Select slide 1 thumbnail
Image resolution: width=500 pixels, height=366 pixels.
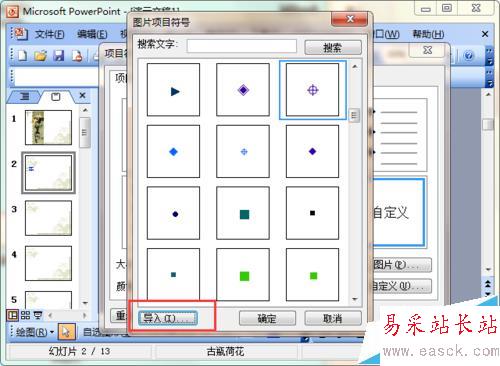(x=48, y=127)
